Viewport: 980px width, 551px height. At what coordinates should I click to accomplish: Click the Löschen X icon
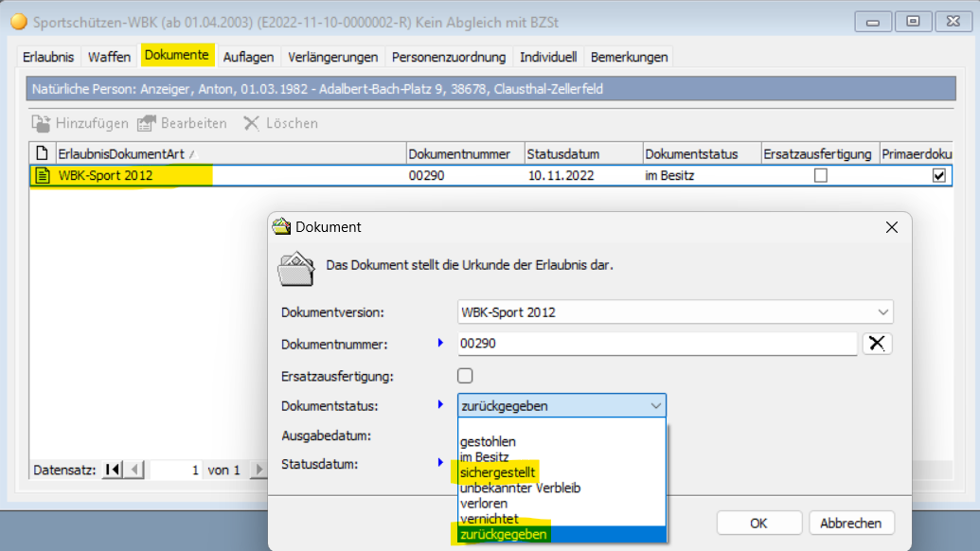point(251,123)
